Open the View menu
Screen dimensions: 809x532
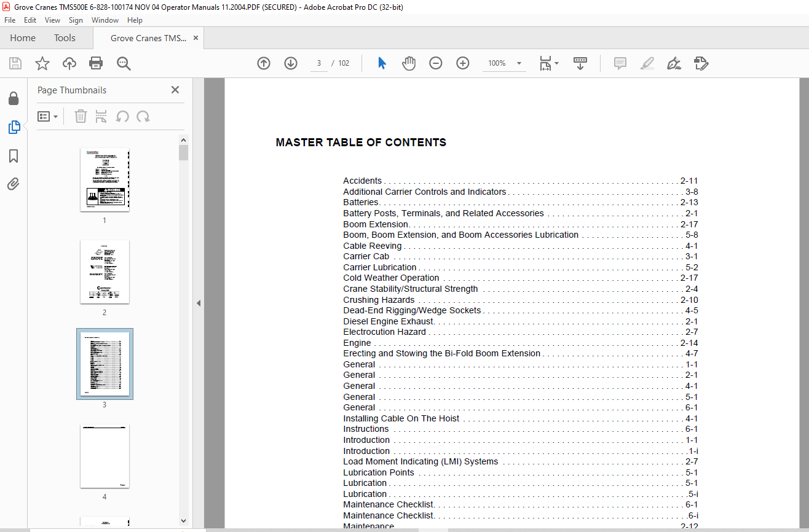(53, 20)
